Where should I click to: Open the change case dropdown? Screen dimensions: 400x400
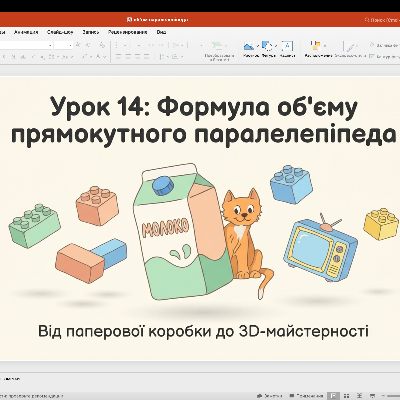pos(67,57)
